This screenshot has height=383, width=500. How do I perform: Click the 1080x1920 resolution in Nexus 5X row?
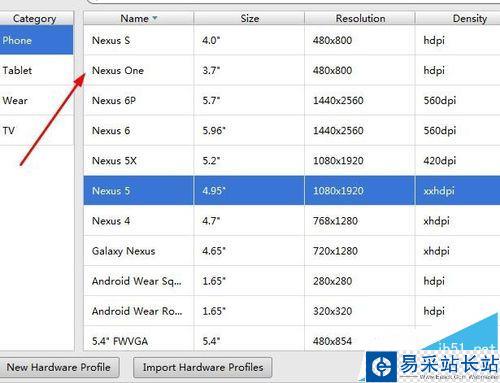360,161
